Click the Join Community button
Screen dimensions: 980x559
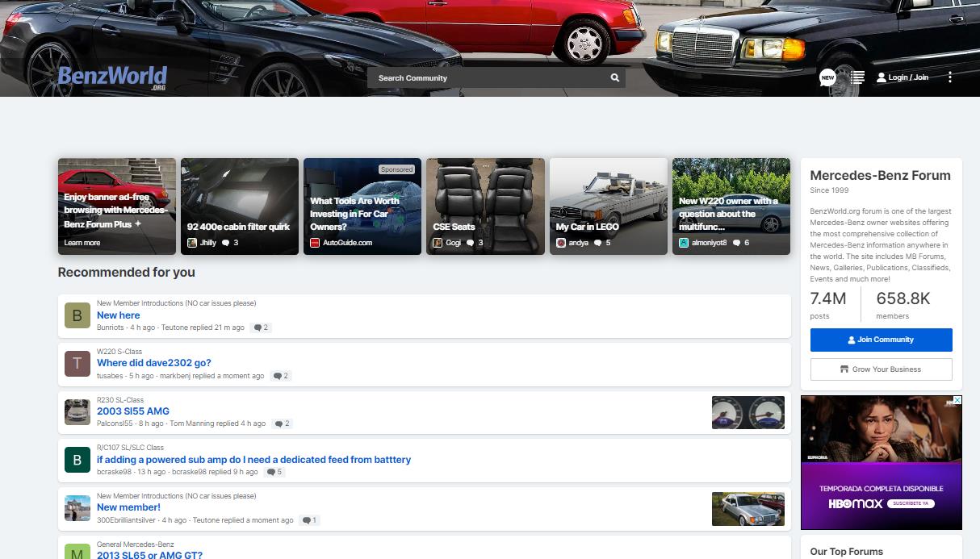point(881,340)
